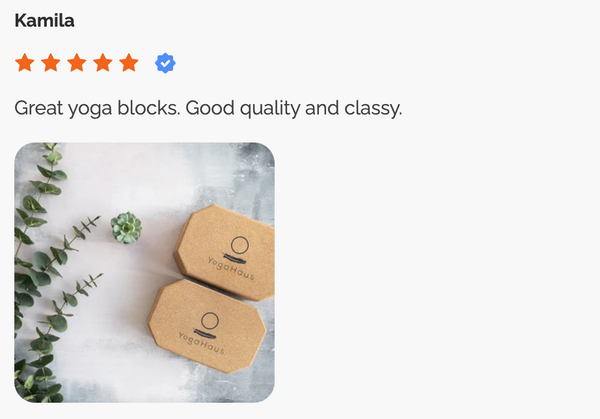
Task: Select the second orange rating star
Action: click(51, 63)
